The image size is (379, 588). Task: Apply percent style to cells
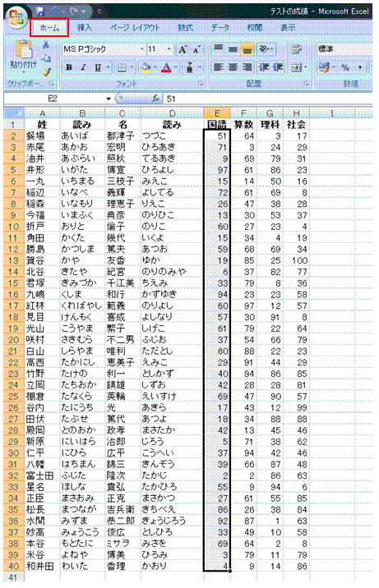344,67
